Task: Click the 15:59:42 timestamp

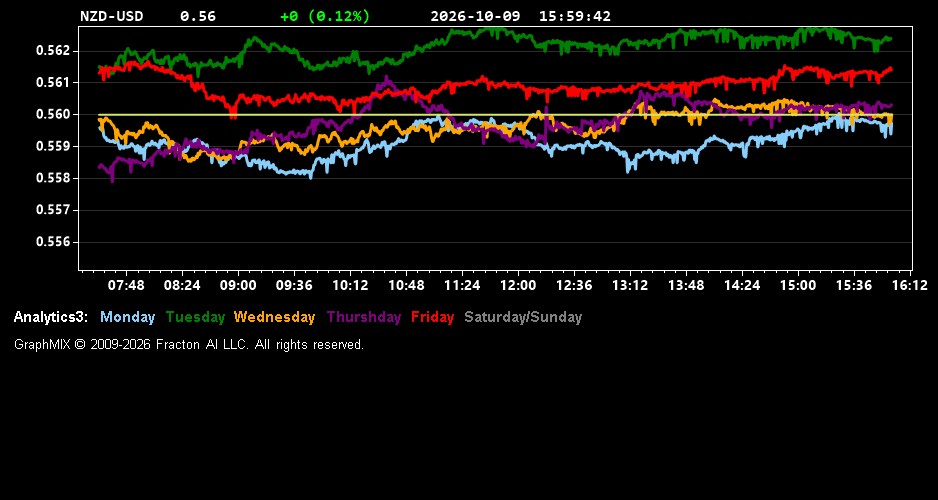Action: [575, 17]
